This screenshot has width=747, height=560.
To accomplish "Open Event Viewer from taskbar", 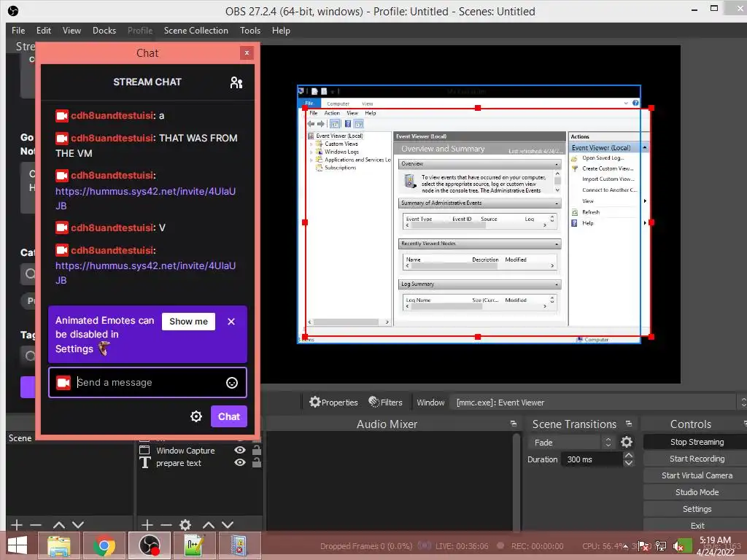I will coord(239,545).
